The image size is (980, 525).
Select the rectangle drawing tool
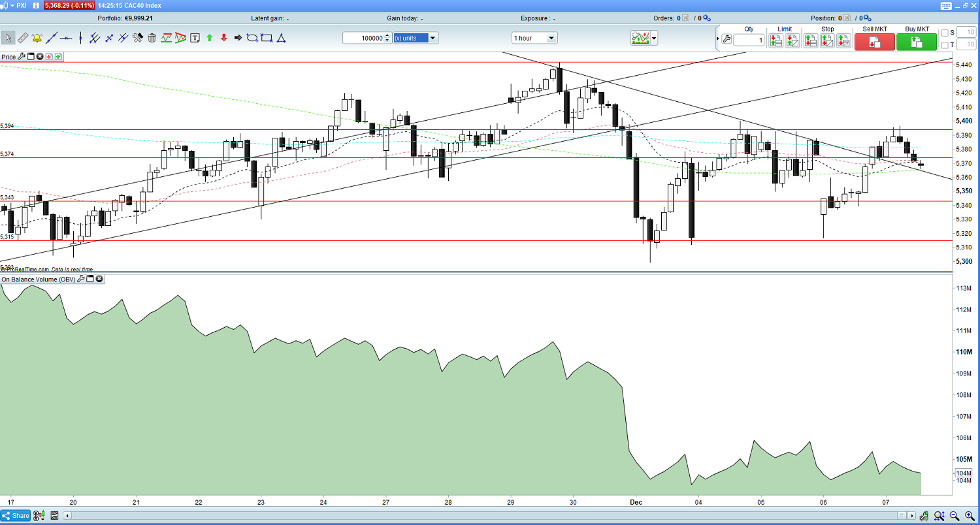tap(267, 38)
